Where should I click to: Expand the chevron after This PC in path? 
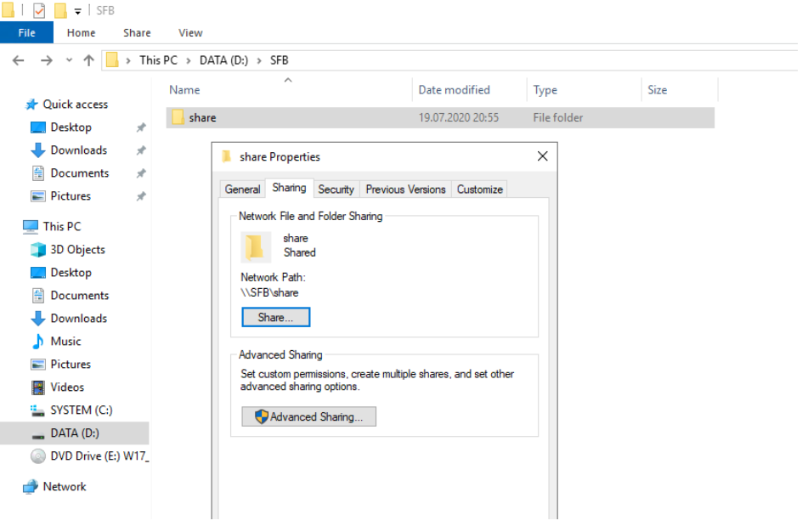click(189, 60)
